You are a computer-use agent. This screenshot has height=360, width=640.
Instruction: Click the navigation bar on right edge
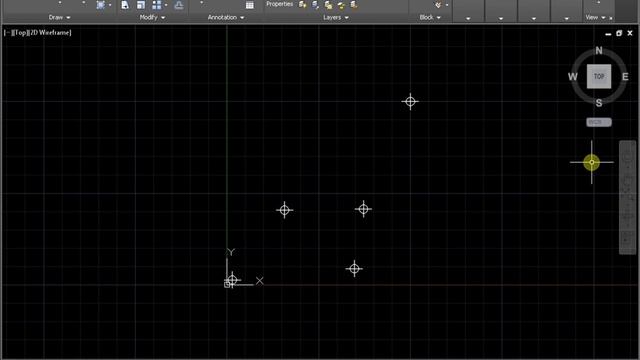click(x=627, y=198)
